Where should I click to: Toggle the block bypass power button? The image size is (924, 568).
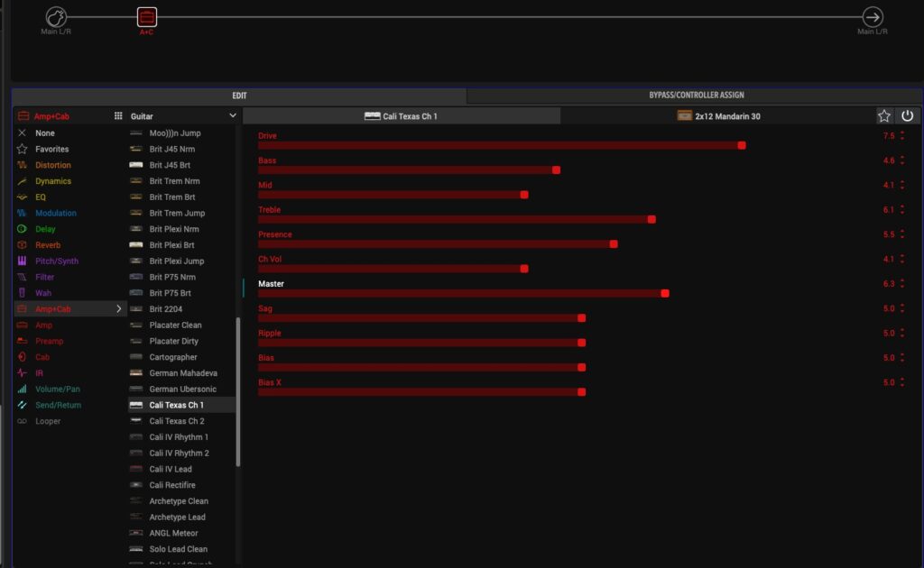908,116
